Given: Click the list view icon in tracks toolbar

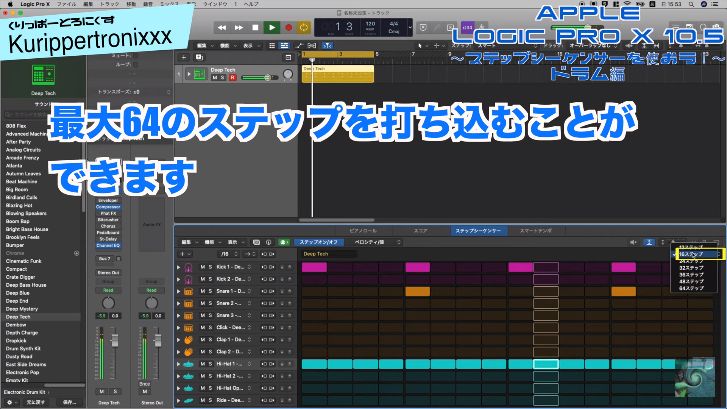Looking at the screenshot, I should tap(272, 45).
